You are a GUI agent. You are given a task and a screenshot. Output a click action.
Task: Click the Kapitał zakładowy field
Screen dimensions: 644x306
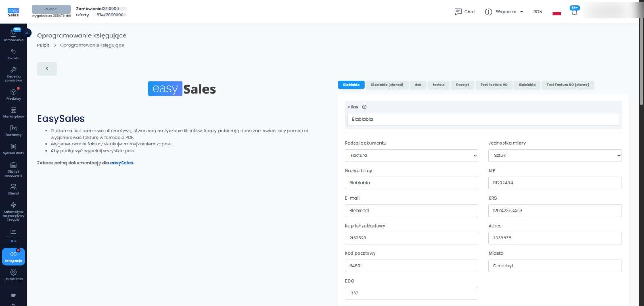click(x=411, y=238)
